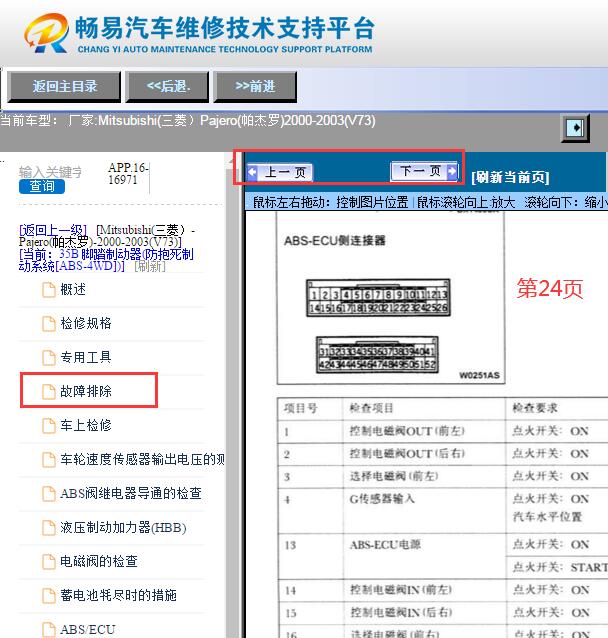Open the ABS/ECU item
The width and height of the screenshot is (608, 638).
tap(88, 629)
